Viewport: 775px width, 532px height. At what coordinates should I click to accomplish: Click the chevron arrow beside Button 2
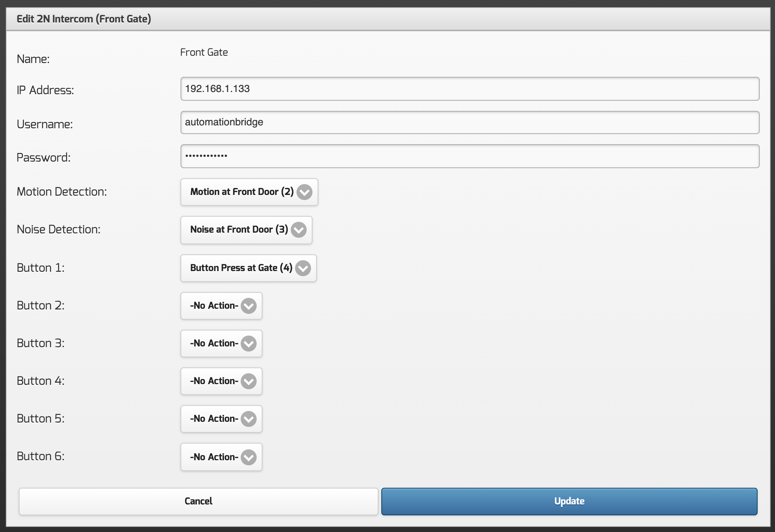coord(249,306)
